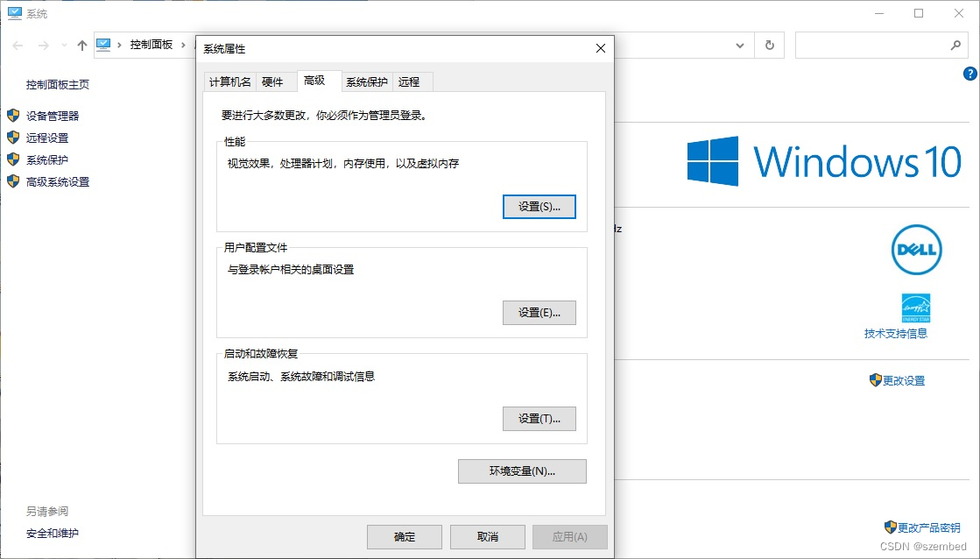Click shield icon beside 更改设置
980x559 pixels.
(x=876, y=380)
